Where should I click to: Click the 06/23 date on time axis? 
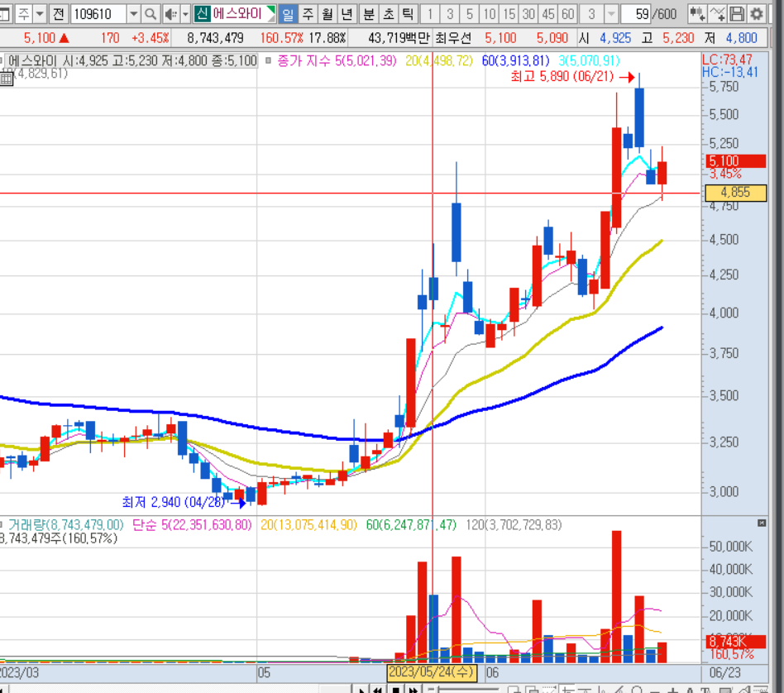724,672
